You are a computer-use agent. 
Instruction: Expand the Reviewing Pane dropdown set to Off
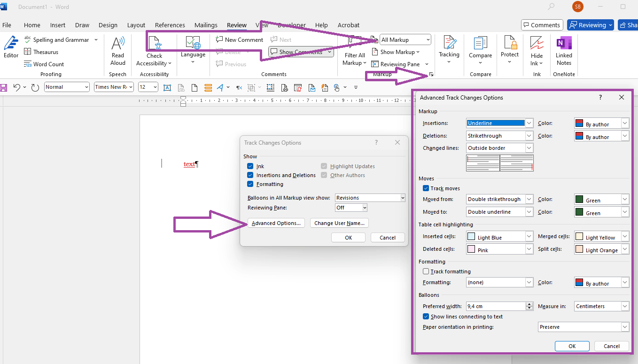click(x=351, y=207)
